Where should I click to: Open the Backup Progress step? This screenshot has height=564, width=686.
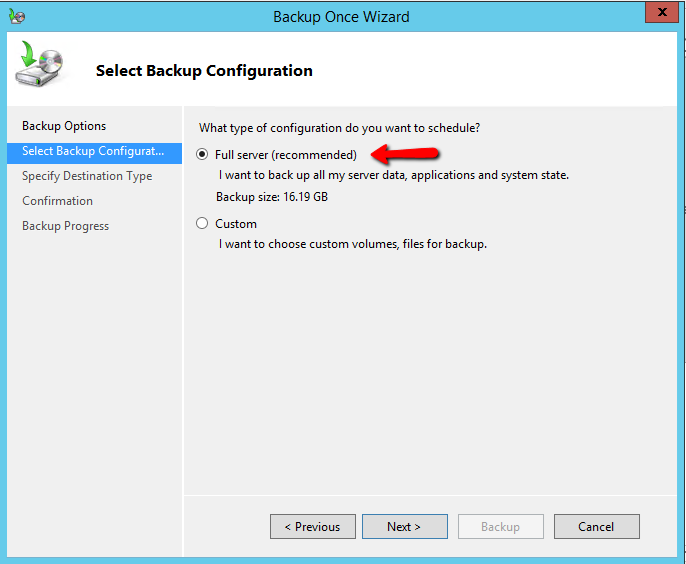pyautogui.click(x=66, y=226)
